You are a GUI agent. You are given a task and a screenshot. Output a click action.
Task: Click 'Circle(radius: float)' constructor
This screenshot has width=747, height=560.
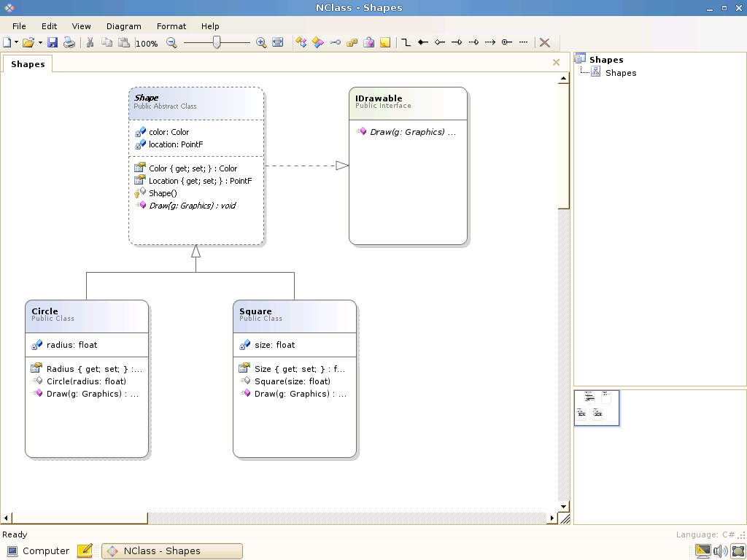[86, 381]
